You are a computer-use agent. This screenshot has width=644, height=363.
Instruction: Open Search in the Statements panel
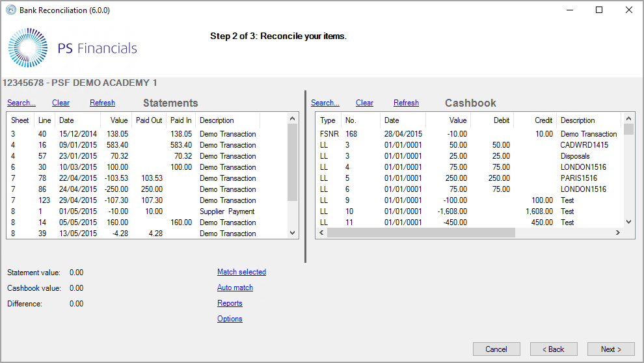click(x=21, y=103)
